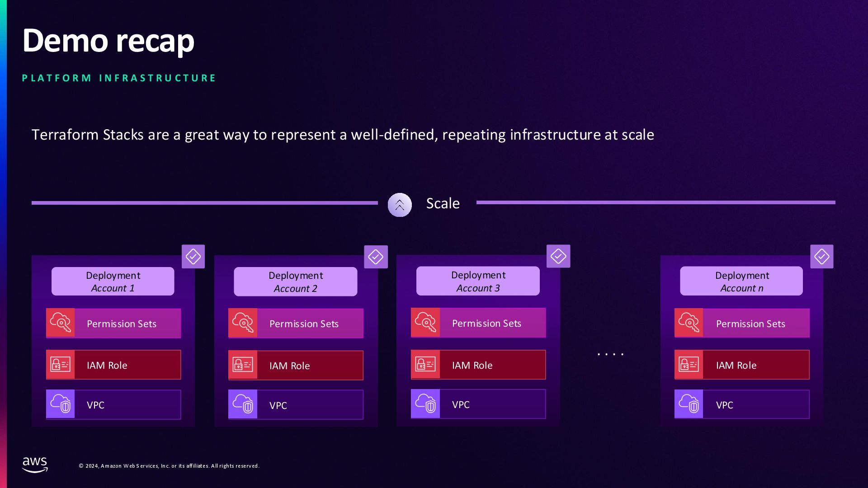Click the checkmark badge on Account n deployment
This screenshot has height=488, width=868.
coord(822,257)
